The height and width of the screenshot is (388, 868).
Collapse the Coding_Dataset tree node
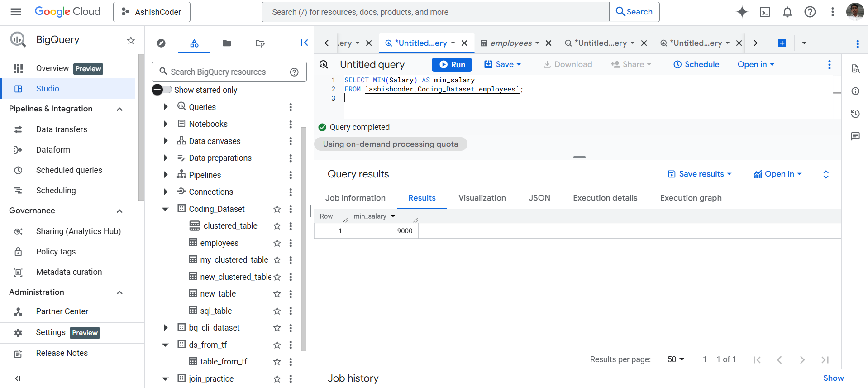click(x=165, y=209)
